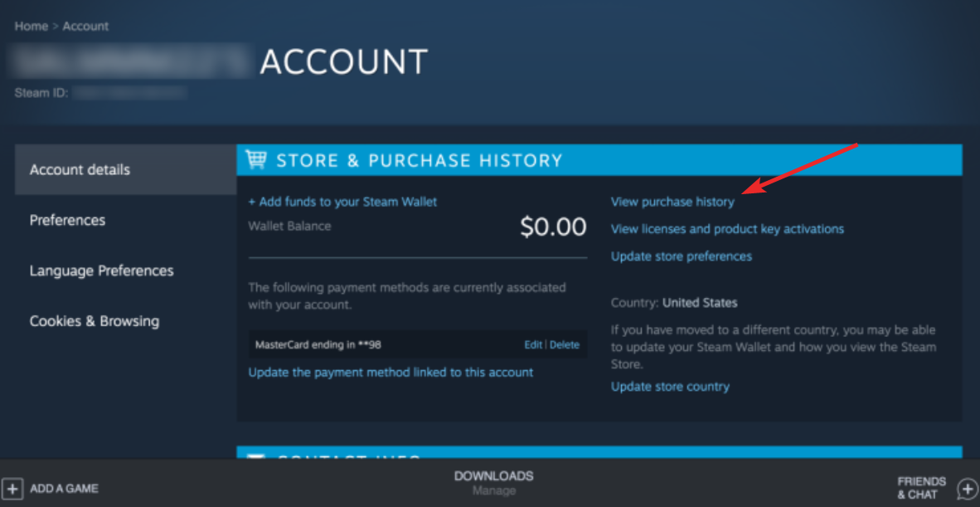
Task: Click Add funds to your Steam Wallet
Action: (x=342, y=202)
